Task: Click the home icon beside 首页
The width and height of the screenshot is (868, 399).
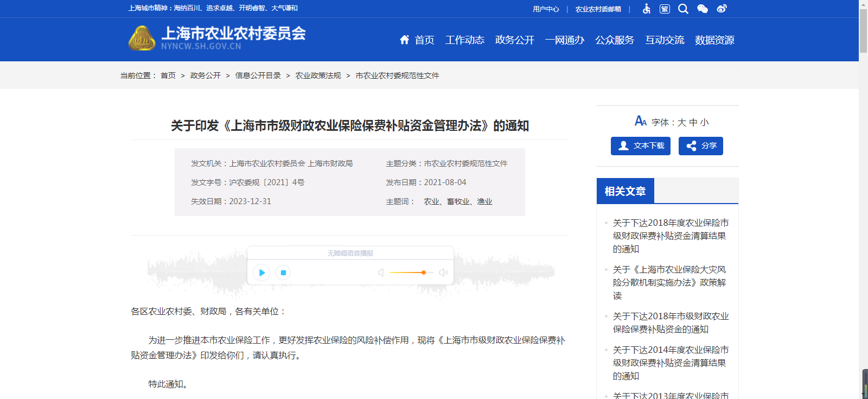Action: pos(404,40)
